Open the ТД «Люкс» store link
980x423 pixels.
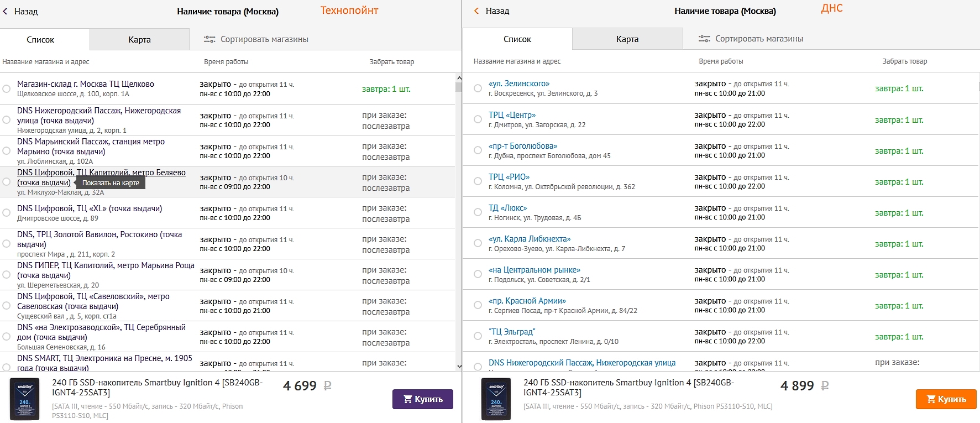[x=507, y=208]
